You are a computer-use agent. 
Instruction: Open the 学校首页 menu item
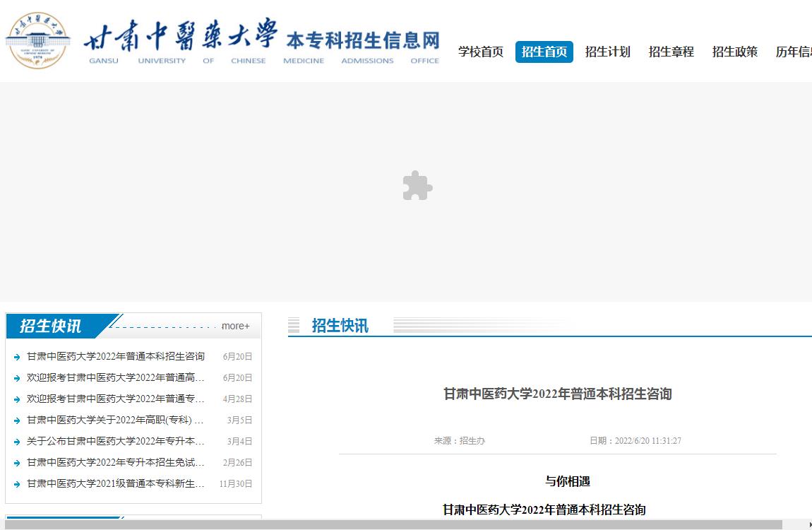tap(481, 52)
